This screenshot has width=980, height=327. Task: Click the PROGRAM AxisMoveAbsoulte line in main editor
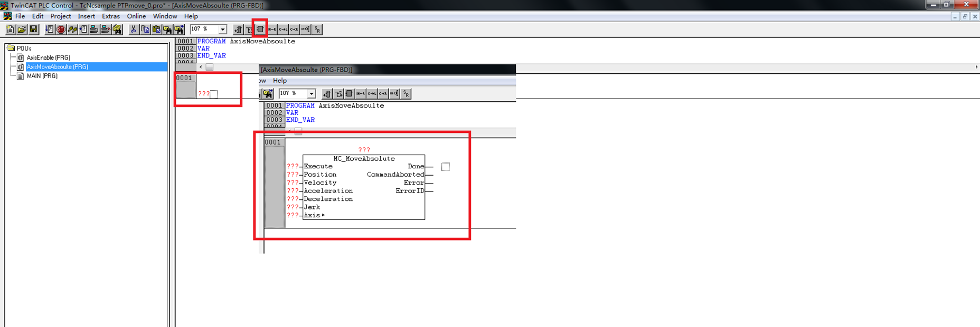246,41
